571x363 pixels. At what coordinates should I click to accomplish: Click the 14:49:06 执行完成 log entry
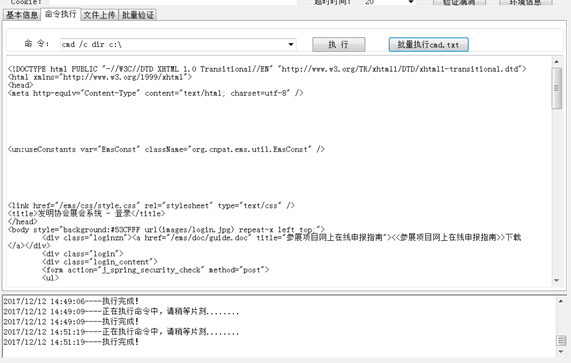pos(71,301)
